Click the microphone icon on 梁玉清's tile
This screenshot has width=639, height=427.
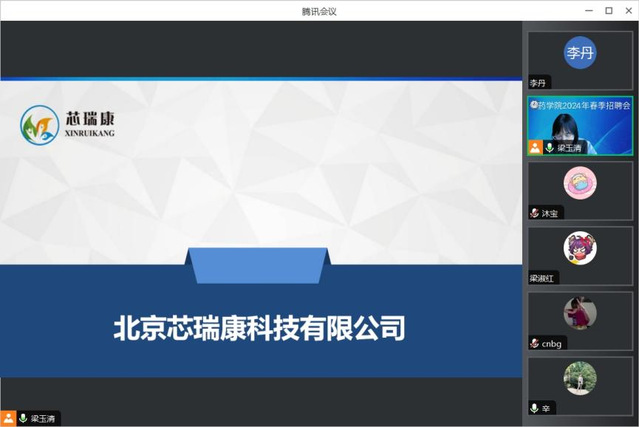549,147
